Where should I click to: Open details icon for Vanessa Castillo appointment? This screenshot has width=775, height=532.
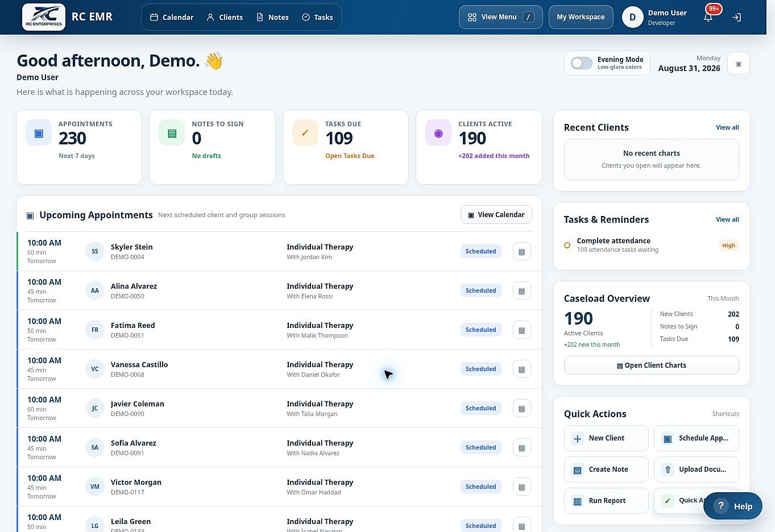522,369
